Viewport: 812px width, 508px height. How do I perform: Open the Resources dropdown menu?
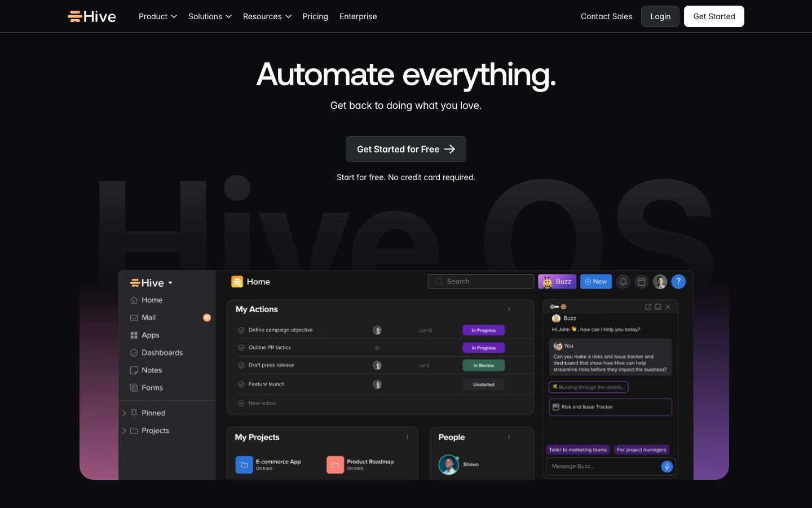[x=267, y=16]
